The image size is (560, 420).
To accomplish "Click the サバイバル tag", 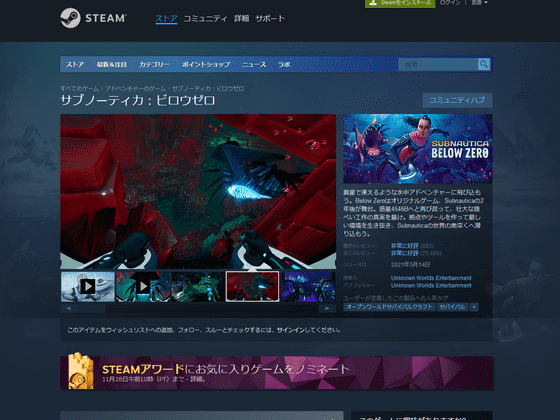I will point(452,307).
